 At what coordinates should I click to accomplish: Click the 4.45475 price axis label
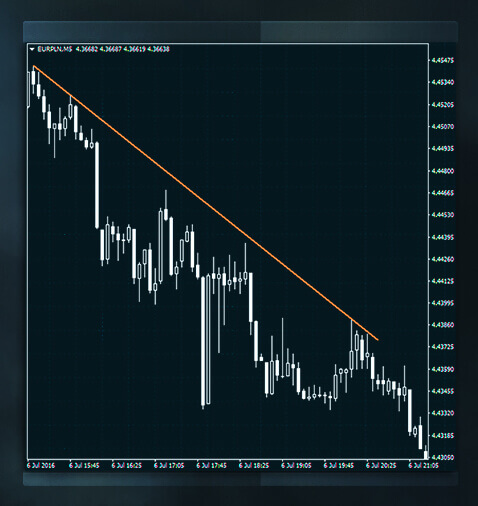pyautogui.click(x=443, y=60)
